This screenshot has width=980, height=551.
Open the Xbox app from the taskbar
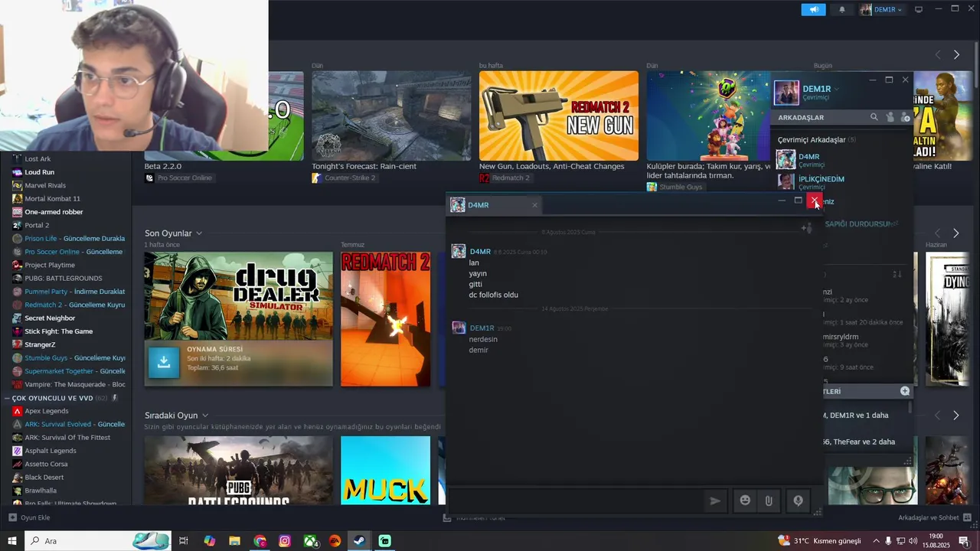[310, 541]
